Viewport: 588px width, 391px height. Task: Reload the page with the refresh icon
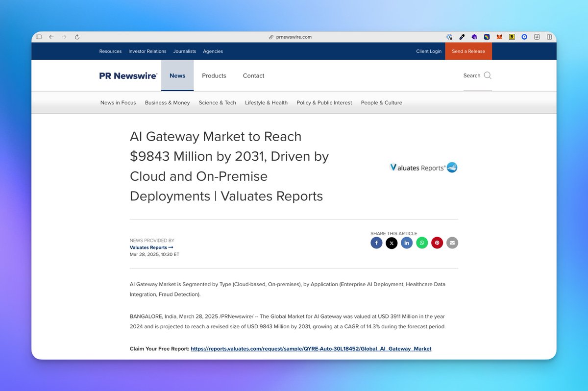(x=77, y=37)
